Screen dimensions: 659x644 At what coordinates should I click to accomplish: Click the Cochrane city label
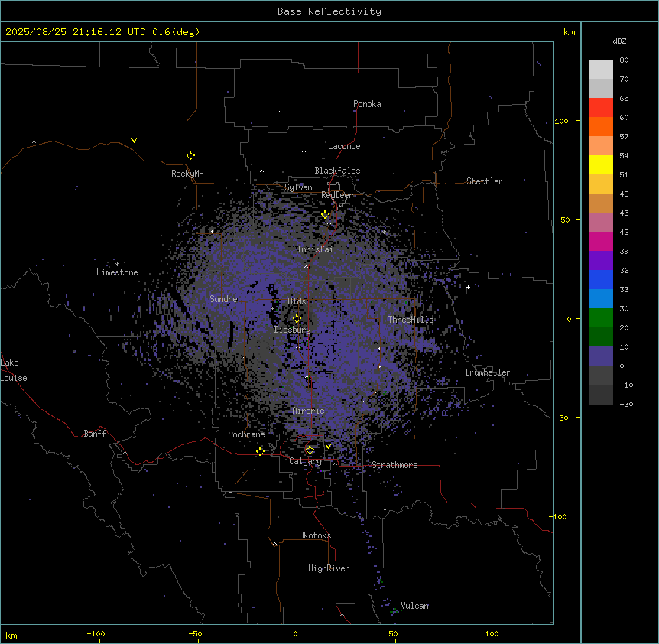point(246,434)
